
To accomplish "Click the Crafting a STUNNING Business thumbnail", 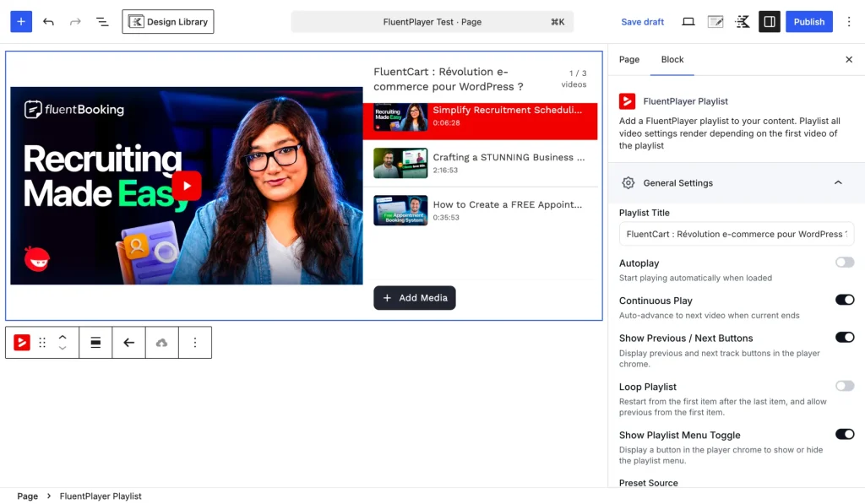I will 400,163.
